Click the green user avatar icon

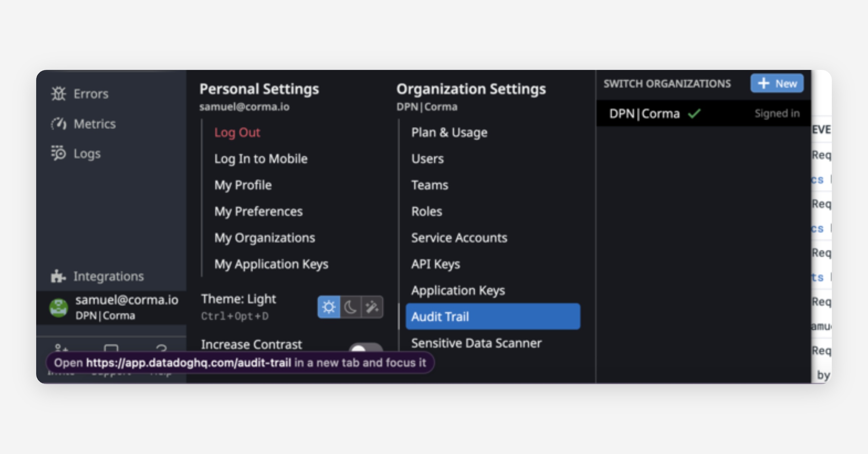(x=59, y=308)
